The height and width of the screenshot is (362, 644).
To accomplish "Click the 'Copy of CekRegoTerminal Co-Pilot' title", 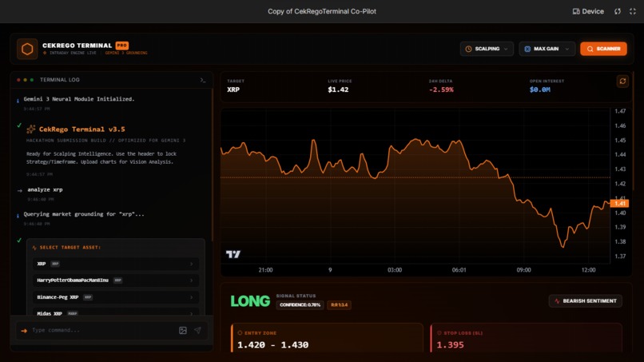I will pyautogui.click(x=322, y=11).
